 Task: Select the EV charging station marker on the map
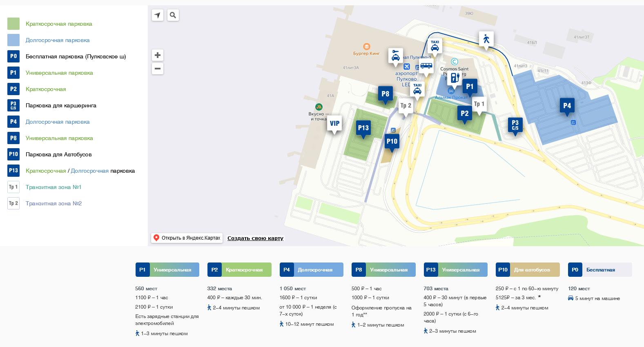pos(455,78)
